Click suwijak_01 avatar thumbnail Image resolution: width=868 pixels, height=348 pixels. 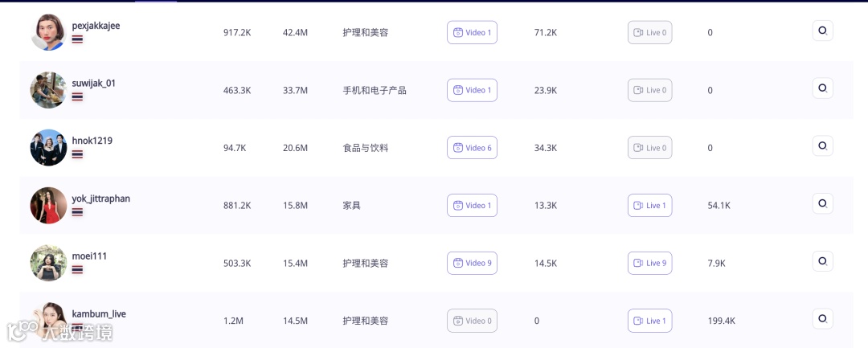[x=48, y=90]
